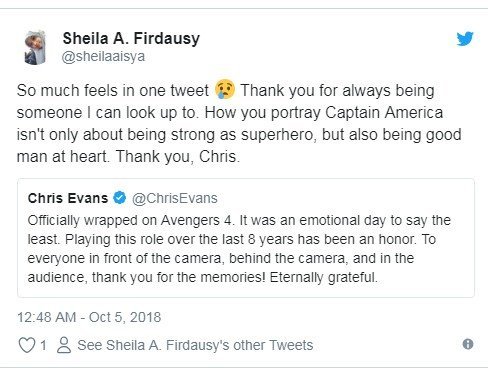The image size is (488, 368).
Task: Click the like count number 1
Action: coord(43,345)
